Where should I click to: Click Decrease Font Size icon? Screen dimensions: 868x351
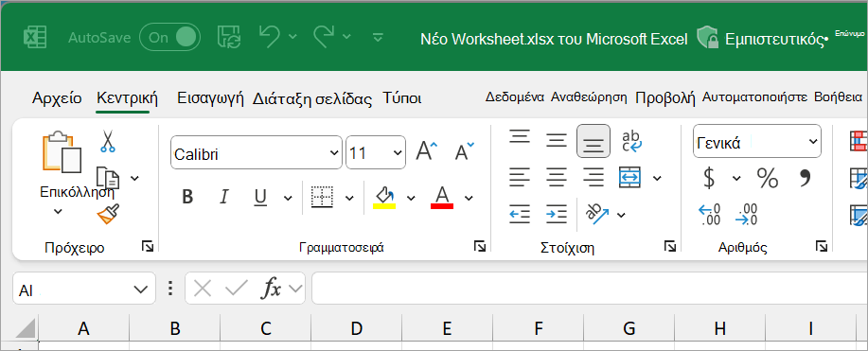tap(464, 150)
